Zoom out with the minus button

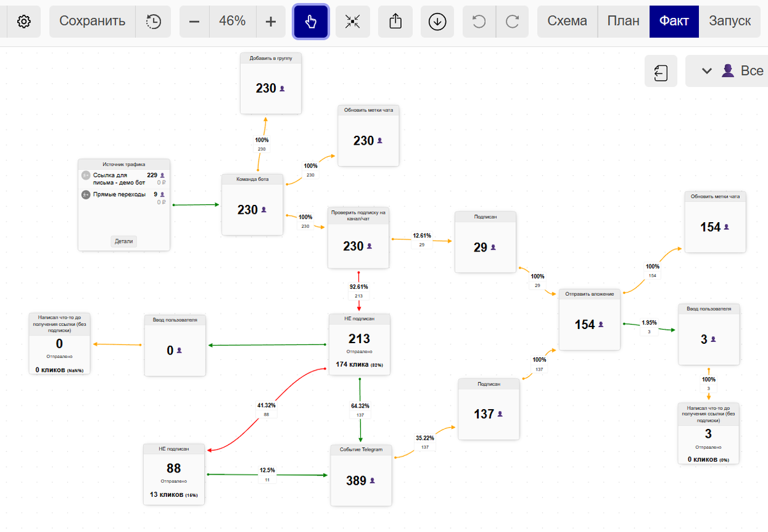coord(195,21)
